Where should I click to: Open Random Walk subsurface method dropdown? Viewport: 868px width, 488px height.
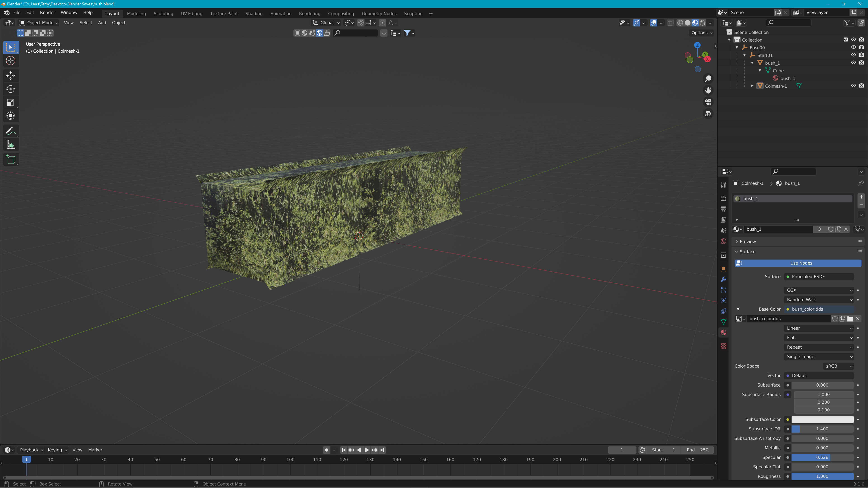click(x=819, y=300)
